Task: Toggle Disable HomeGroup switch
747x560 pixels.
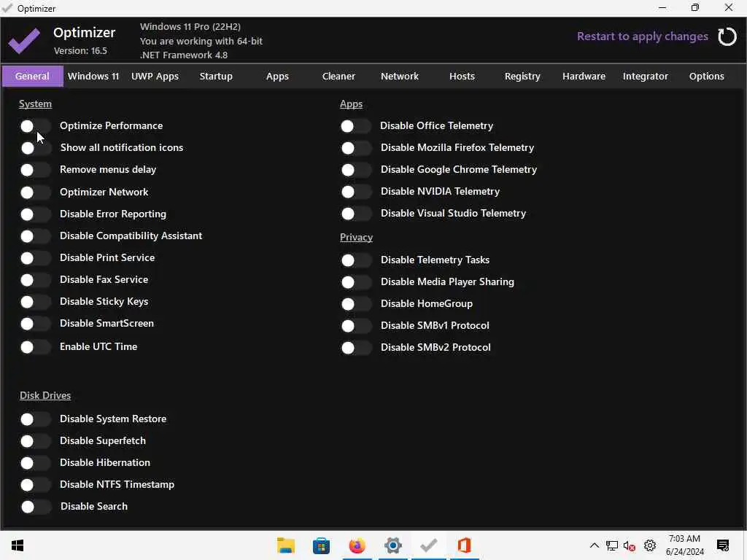Action: click(356, 304)
